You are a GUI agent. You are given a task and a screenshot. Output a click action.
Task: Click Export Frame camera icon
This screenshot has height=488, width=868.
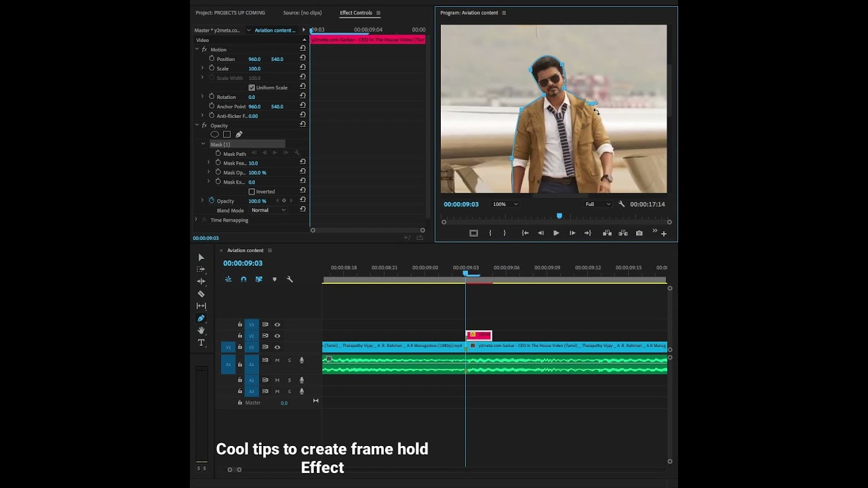(x=639, y=233)
